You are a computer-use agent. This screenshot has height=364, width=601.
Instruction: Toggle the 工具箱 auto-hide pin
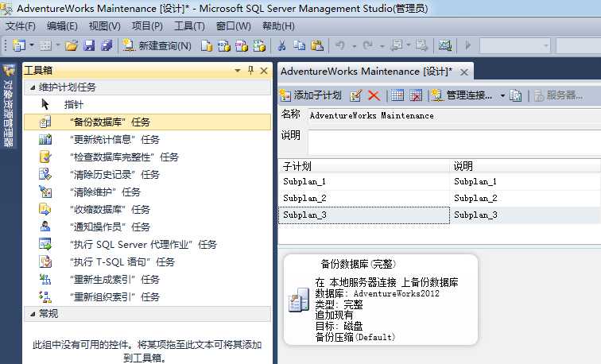pos(250,71)
